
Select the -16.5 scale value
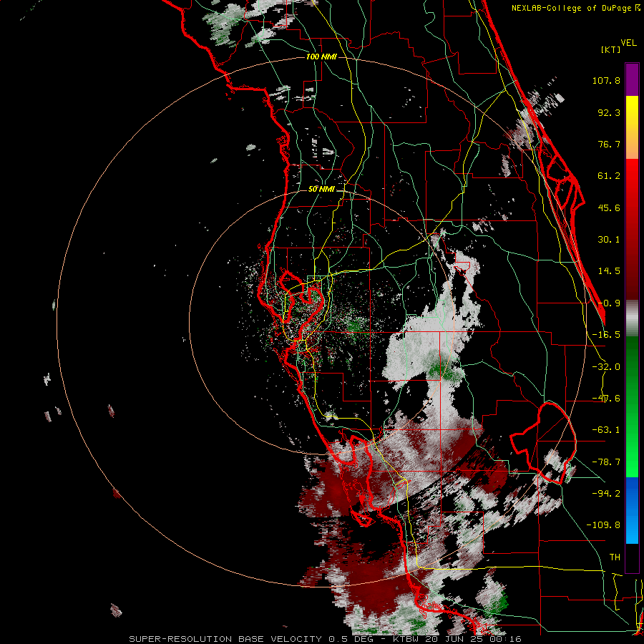pos(606,335)
